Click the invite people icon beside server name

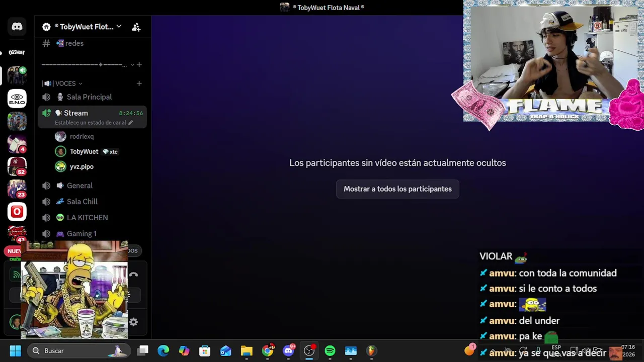coord(136,27)
